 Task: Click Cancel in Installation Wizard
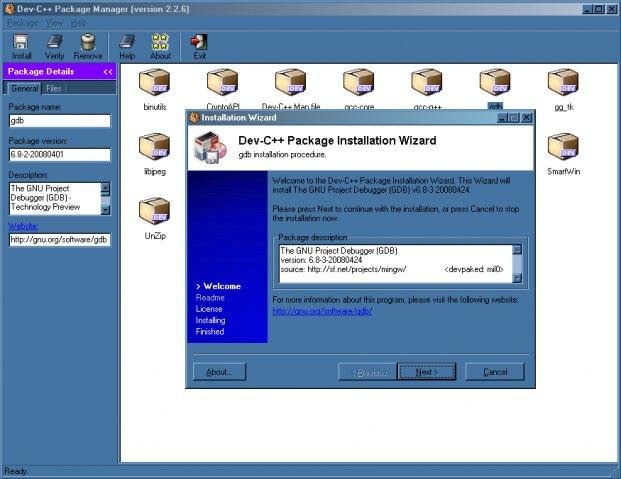click(x=495, y=372)
